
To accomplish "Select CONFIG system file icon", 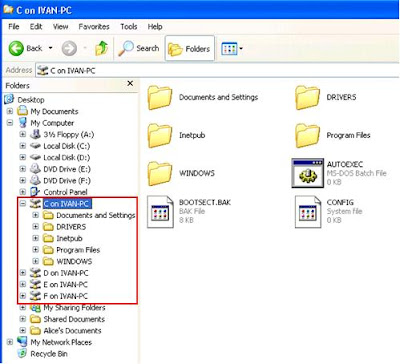I will coord(308,212).
